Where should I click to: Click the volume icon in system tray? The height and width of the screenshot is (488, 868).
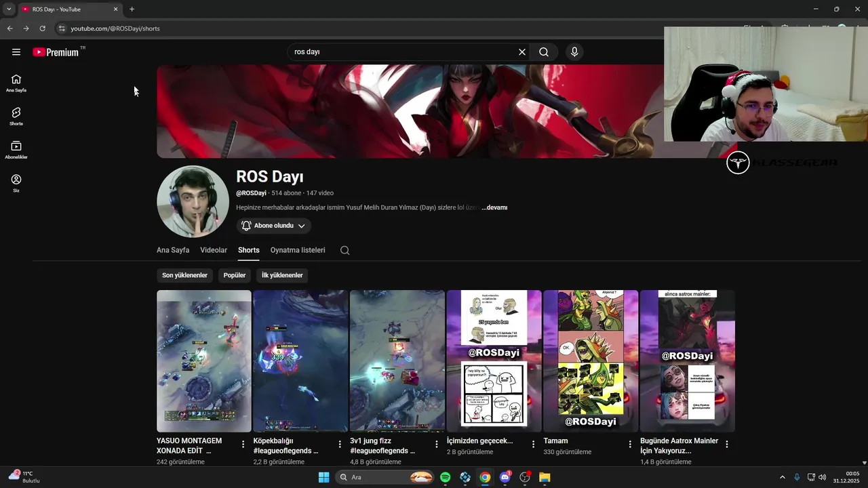click(823, 477)
